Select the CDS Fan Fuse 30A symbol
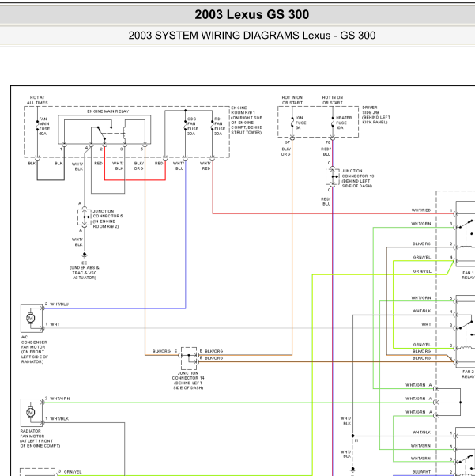 tap(186, 125)
